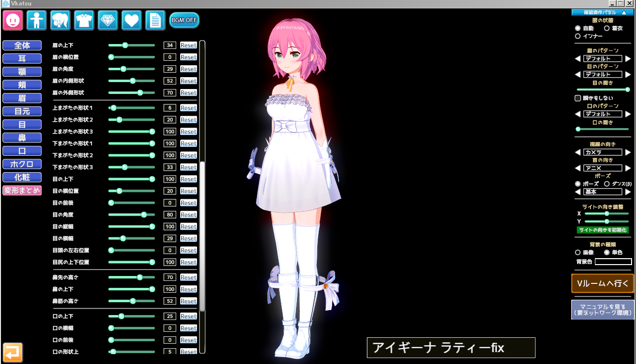Viewport: 636px width, 364px height.
Task: Click the 背景色 white color swatch
Action: click(x=613, y=262)
